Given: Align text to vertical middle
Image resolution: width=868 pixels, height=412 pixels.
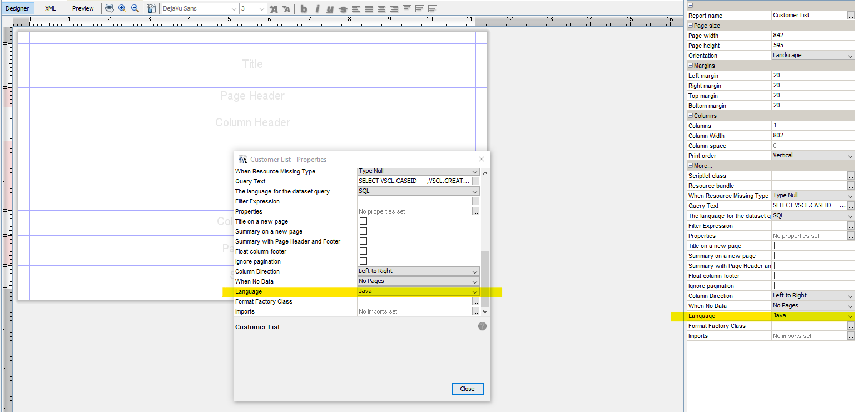Looking at the screenshot, I should pyautogui.click(x=420, y=9).
